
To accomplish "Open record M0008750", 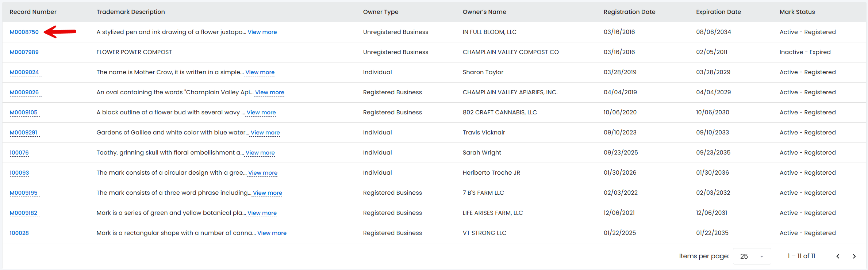I will (24, 32).
